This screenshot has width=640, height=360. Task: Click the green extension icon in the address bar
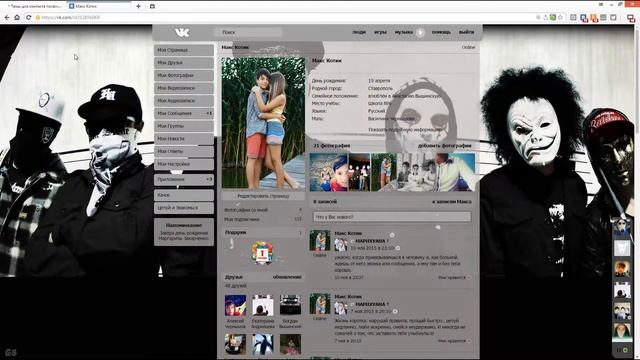point(553,18)
